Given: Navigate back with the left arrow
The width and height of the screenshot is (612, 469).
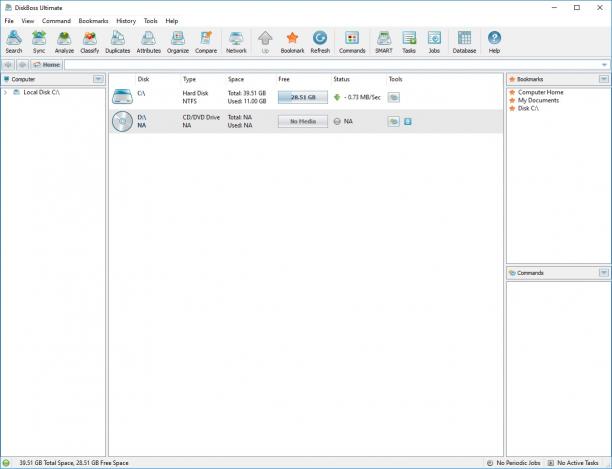Looking at the screenshot, I should pyautogui.click(x=8, y=65).
